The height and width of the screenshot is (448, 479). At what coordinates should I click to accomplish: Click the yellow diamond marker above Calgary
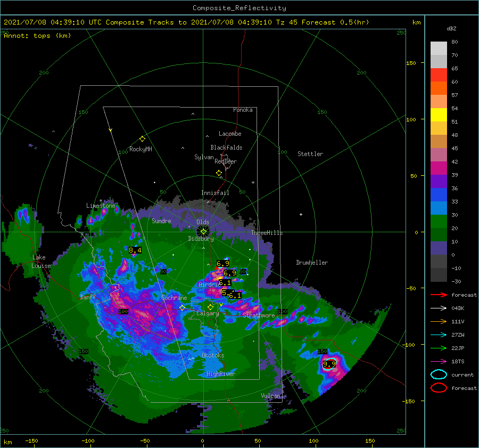(210, 307)
